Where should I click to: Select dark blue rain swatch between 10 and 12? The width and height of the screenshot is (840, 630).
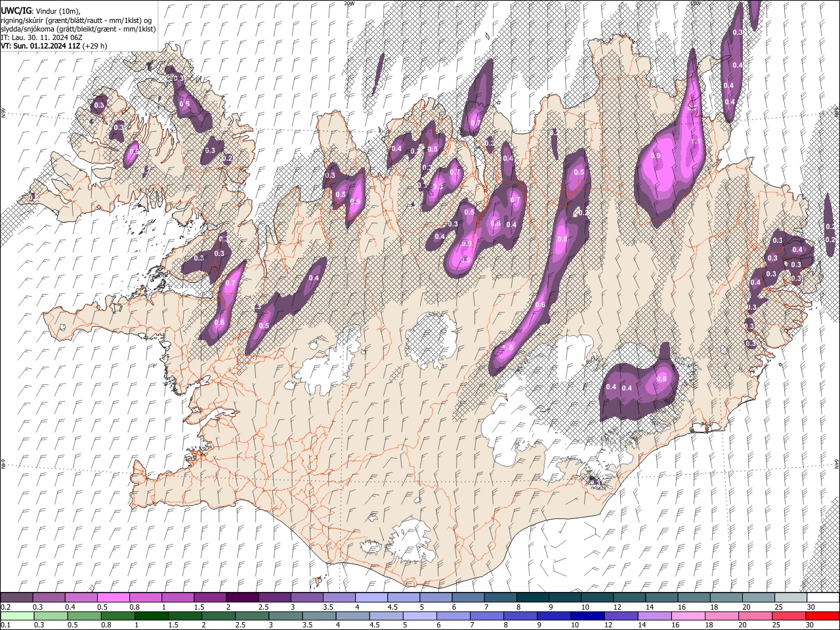coord(587,616)
